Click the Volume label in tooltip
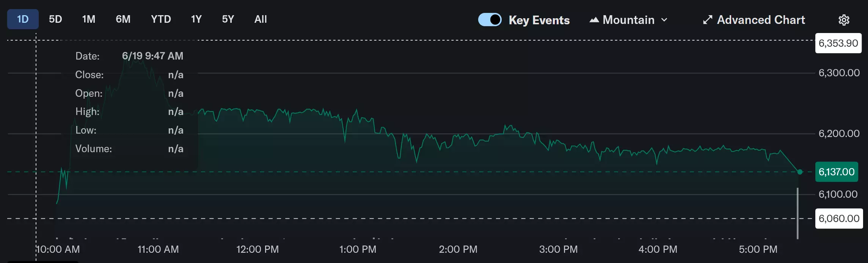This screenshot has width=868, height=263. tap(94, 149)
